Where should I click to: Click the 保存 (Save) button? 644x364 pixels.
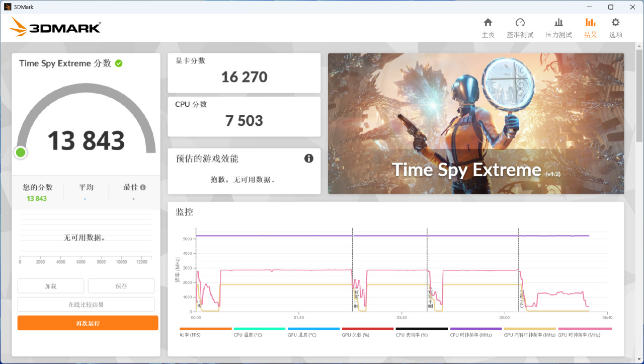pyautogui.click(x=121, y=286)
